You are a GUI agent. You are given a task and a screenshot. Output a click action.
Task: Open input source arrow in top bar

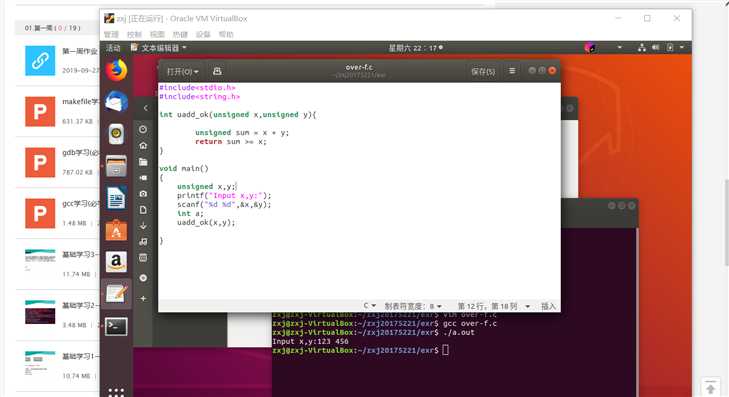point(619,47)
